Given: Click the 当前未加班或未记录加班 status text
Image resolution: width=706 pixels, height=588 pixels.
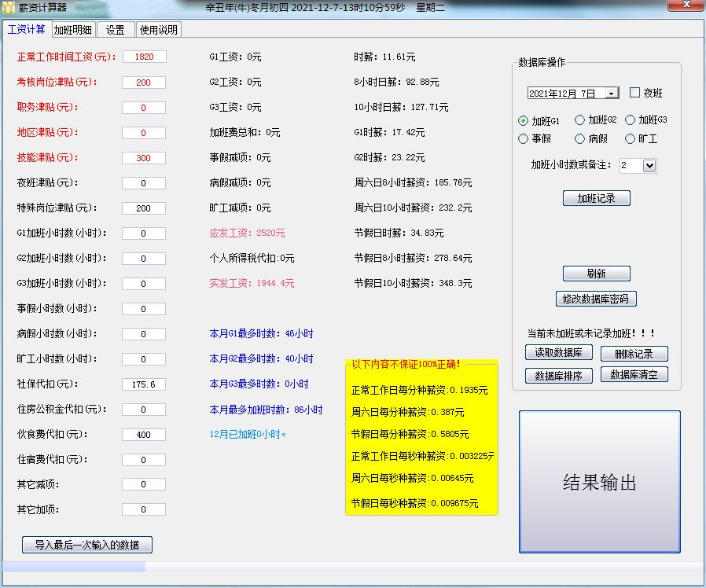Looking at the screenshot, I should 590,333.
